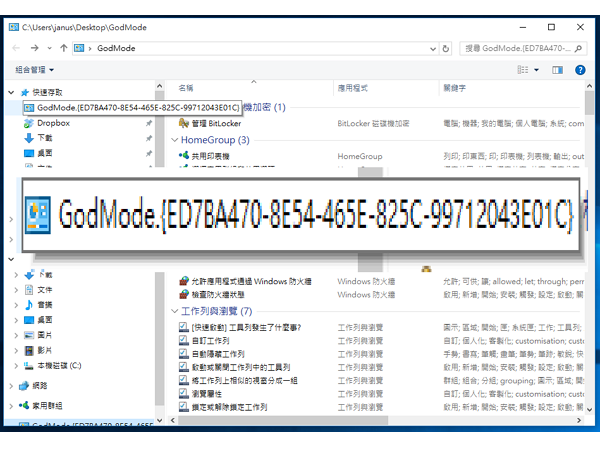600x450 pixels.
Task: Open the recent locations dropdown arrow
Action: 49,48
